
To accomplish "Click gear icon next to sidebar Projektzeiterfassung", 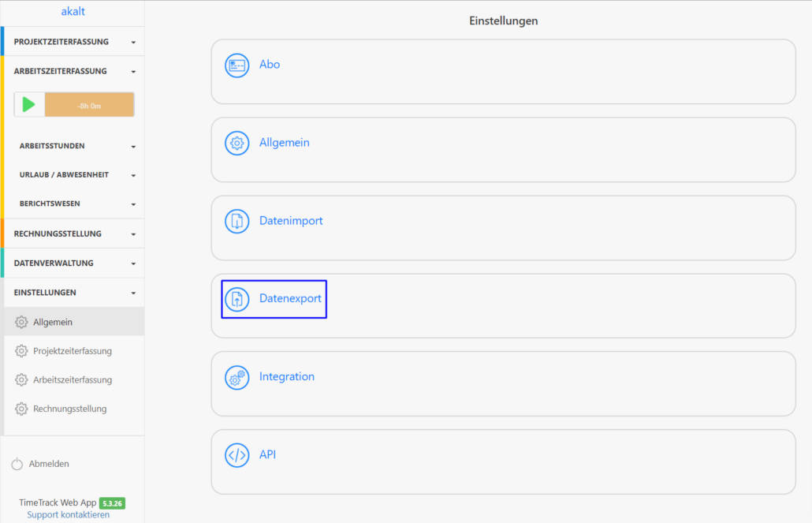I will [21, 351].
